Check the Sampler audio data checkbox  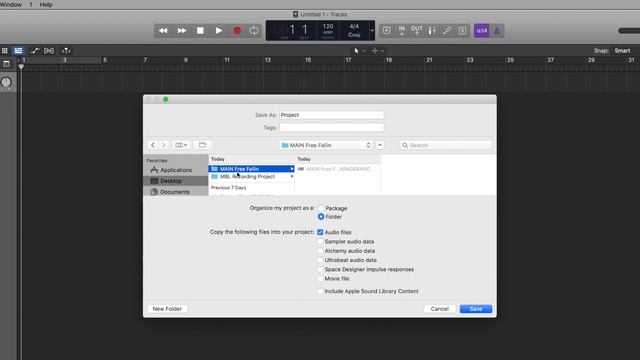coord(320,242)
